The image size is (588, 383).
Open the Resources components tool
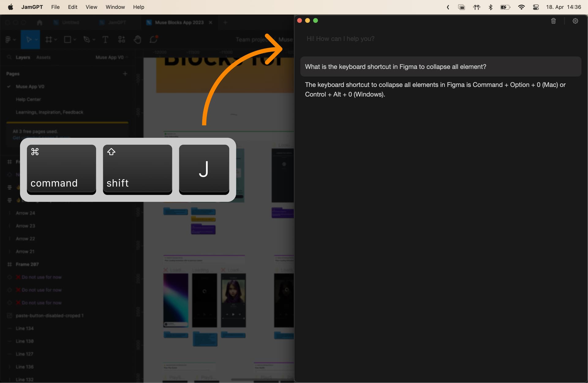click(122, 40)
